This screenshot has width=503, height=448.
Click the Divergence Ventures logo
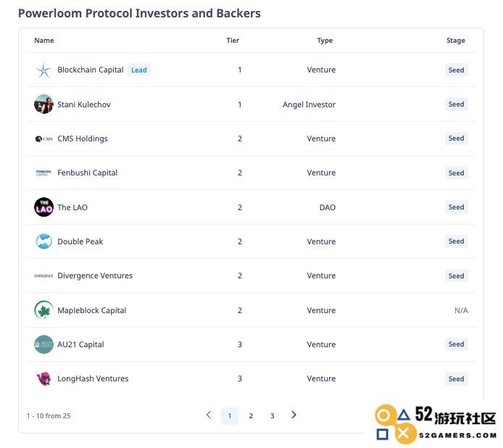click(x=43, y=275)
